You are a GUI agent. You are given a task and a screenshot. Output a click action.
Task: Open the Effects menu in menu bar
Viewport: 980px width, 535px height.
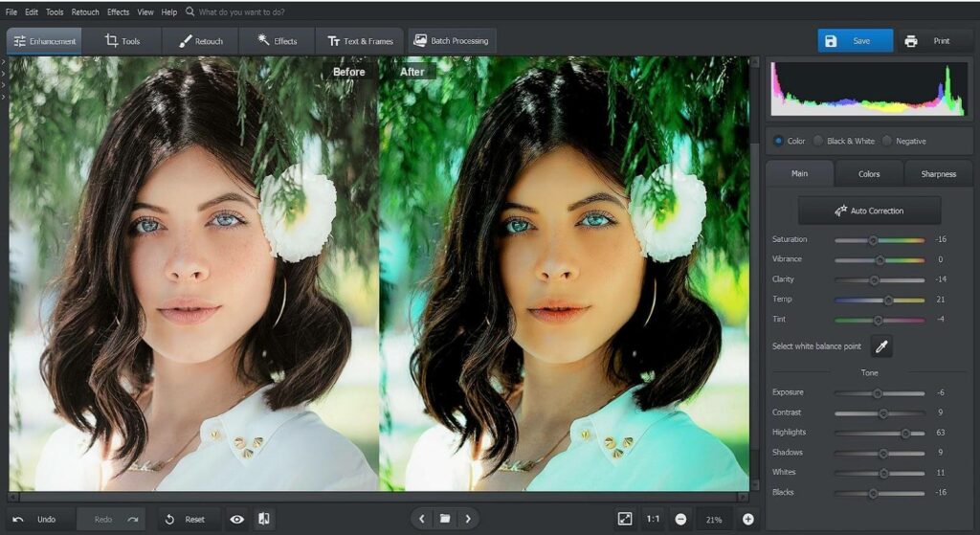pos(118,11)
